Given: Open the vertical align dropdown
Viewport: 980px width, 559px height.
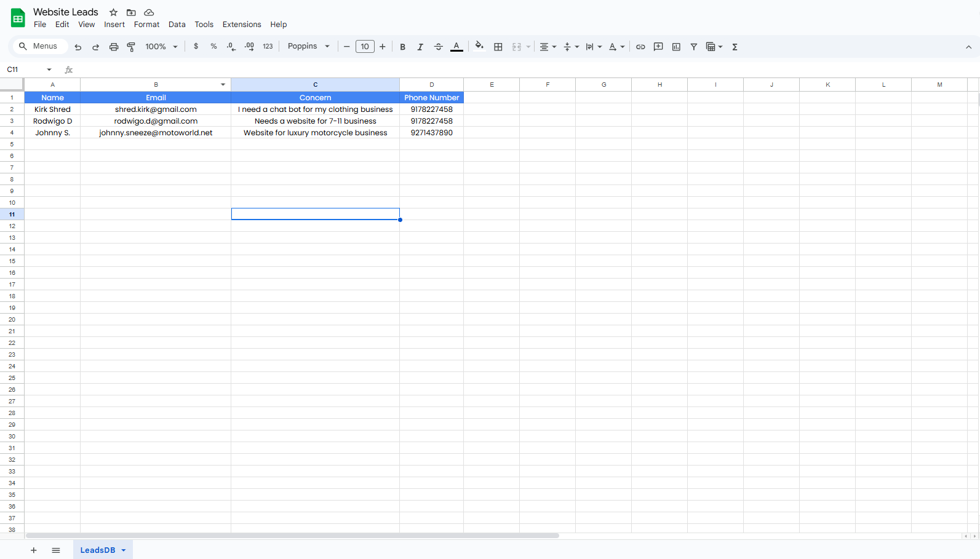Looking at the screenshot, I should 571,47.
